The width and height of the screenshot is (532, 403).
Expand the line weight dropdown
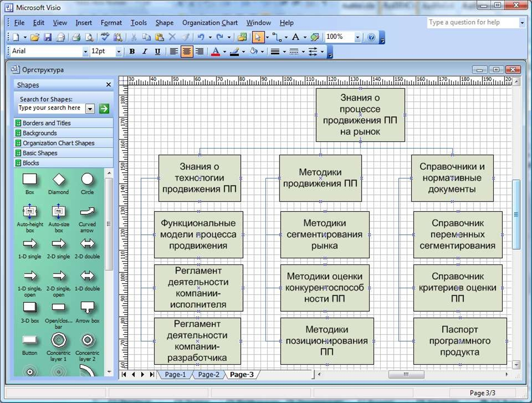pos(285,52)
